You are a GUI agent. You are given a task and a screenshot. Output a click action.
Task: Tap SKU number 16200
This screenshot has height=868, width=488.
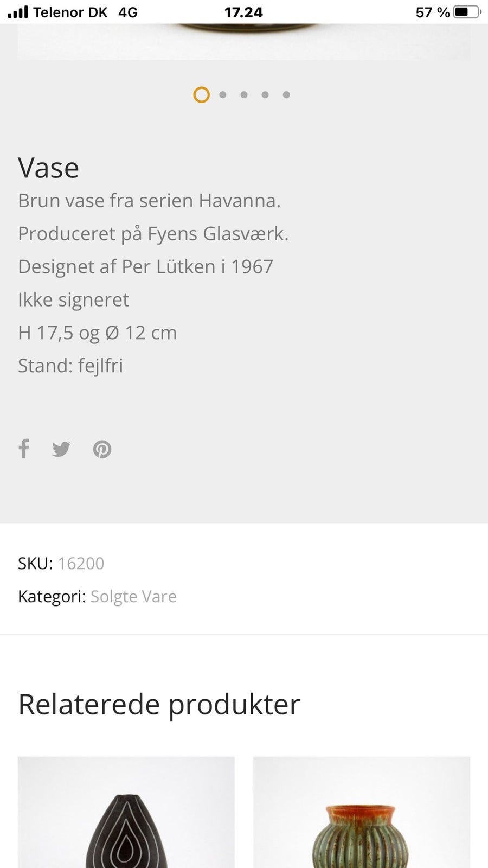(x=81, y=563)
